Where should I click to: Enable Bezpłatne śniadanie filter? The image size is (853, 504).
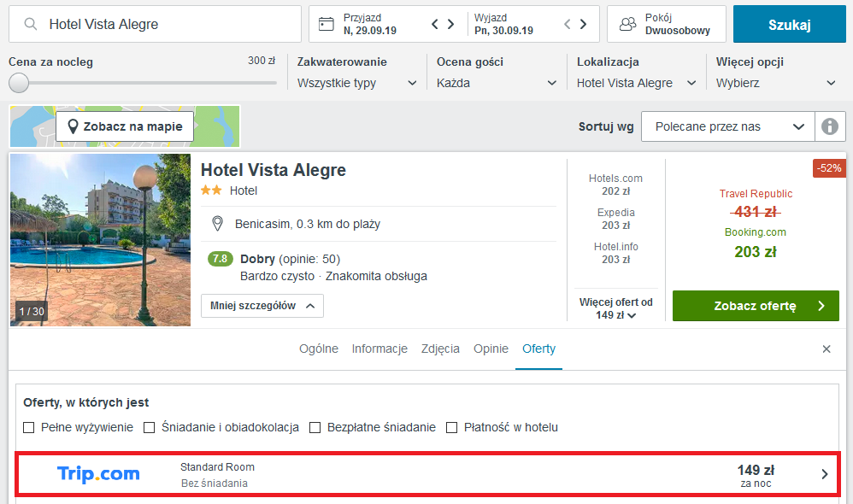point(315,427)
